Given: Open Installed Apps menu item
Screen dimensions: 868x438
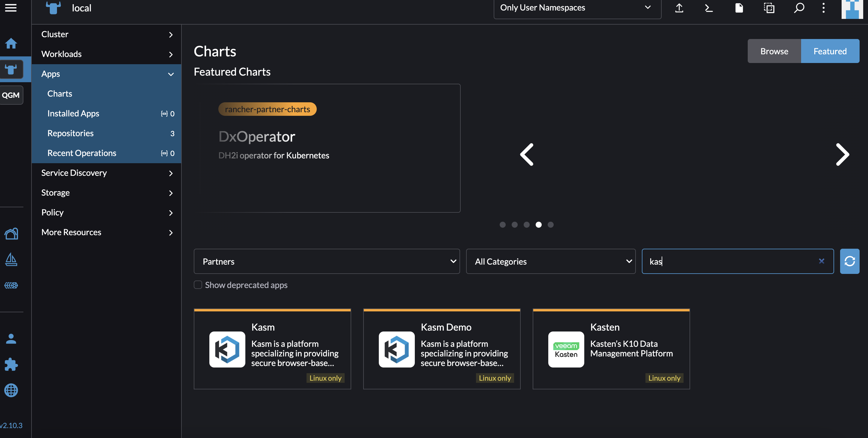Looking at the screenshot, I should pyautogui.click(x=106, y=113).
